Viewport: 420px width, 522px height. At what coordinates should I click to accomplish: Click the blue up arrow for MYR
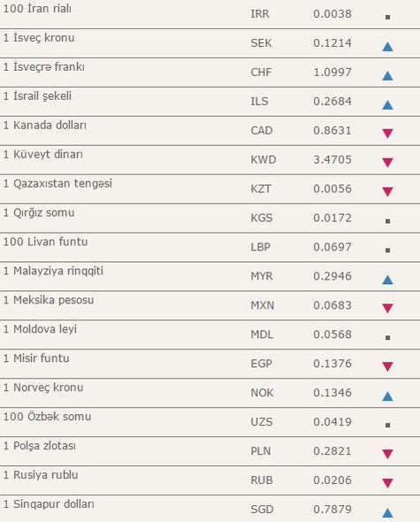(x=387, y=280)
